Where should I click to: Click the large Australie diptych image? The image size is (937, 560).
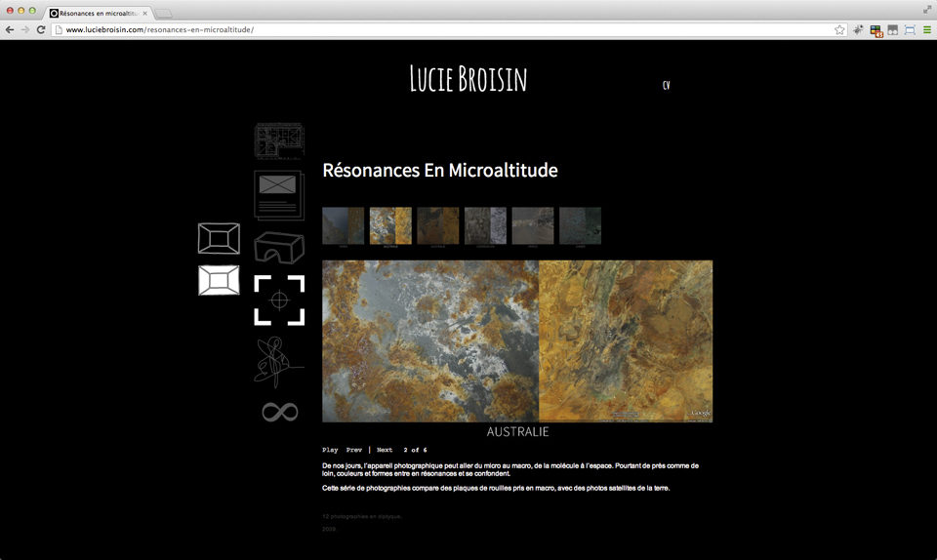(x=517, y=340)
